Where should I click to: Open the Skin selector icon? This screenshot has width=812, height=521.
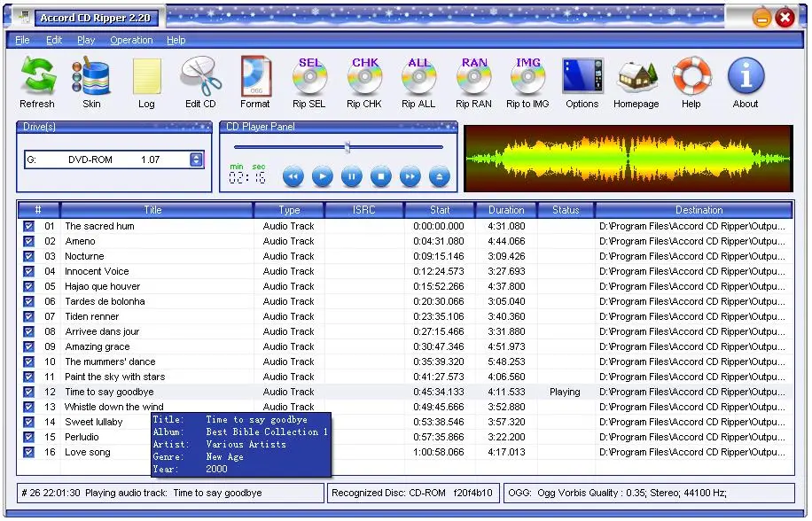[x=91, y=76]
